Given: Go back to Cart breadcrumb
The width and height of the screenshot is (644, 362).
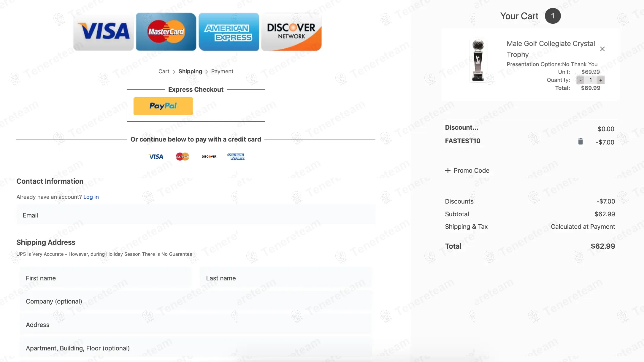Looking at the screenshot, I should (x=164, y=72).
